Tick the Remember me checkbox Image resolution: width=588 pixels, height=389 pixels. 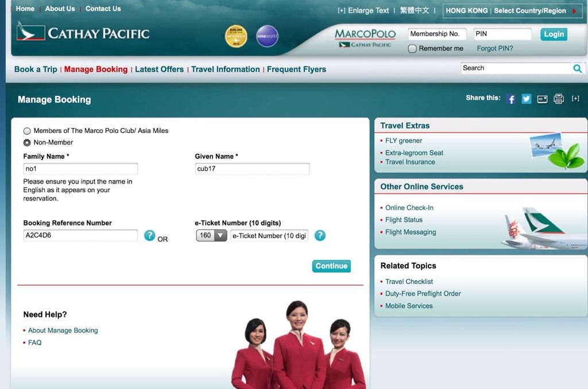412,48
